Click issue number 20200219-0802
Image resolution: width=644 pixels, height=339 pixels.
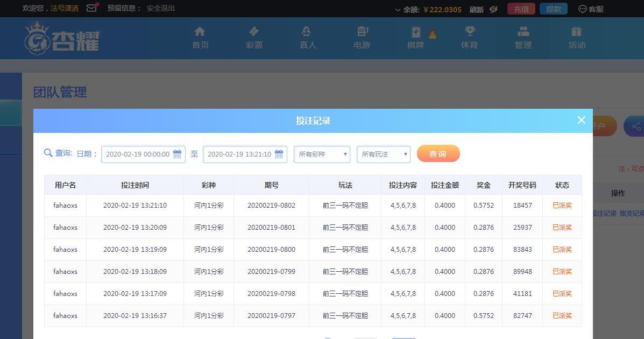pyautogui.click(x=272, y=206)
